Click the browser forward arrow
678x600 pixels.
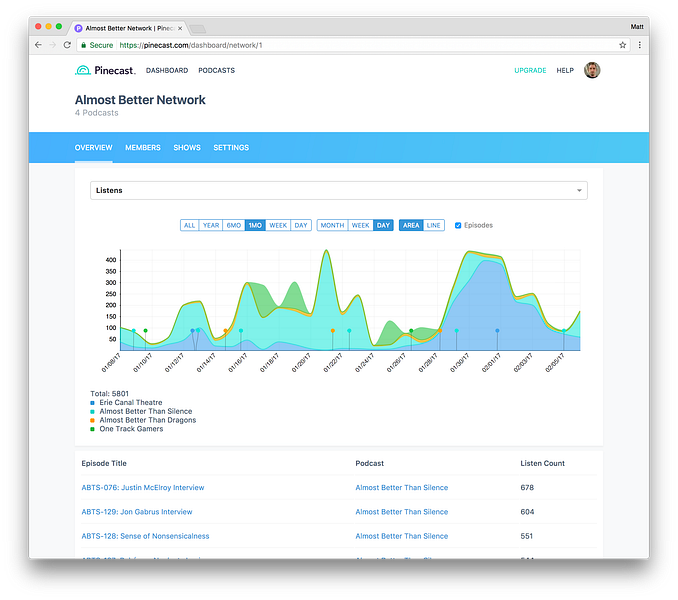click(52, 45)
